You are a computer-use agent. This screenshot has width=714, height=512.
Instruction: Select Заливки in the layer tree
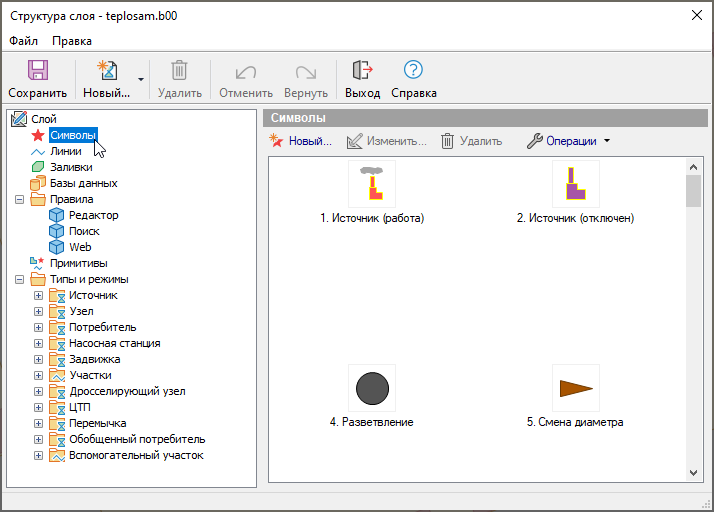tap(70, 167)
